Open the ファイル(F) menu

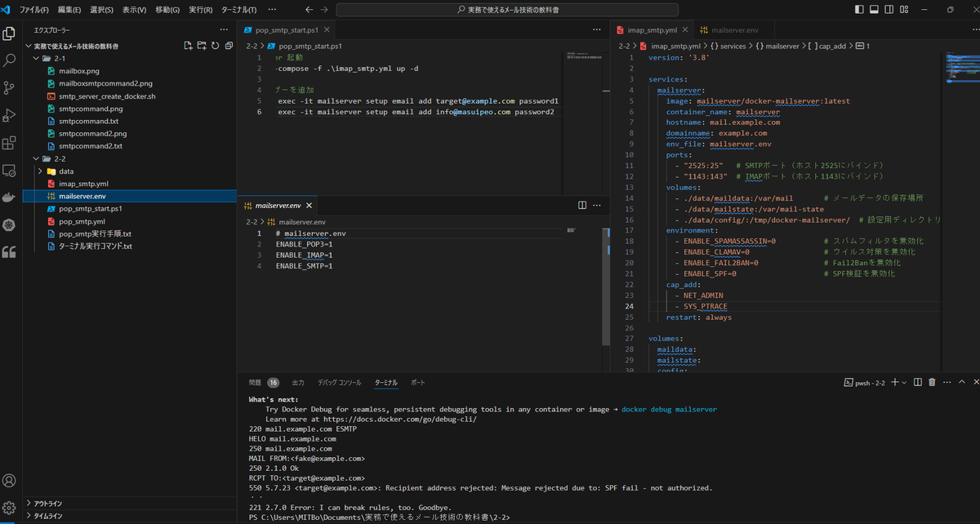tap(33, 10)
